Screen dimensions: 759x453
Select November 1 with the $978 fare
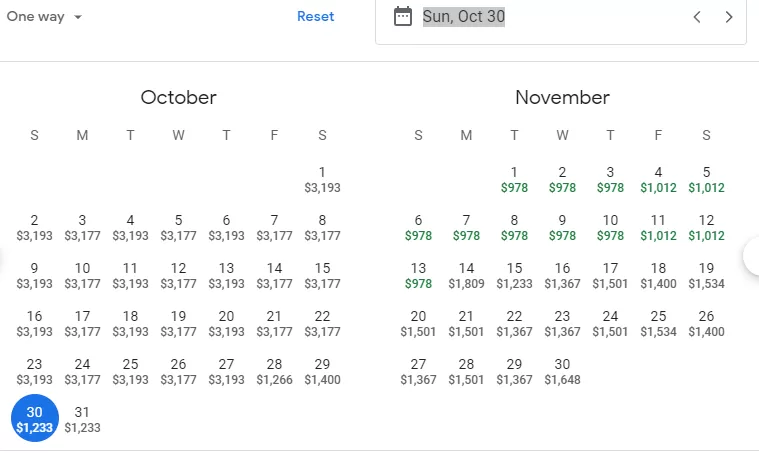click(514, 179)
